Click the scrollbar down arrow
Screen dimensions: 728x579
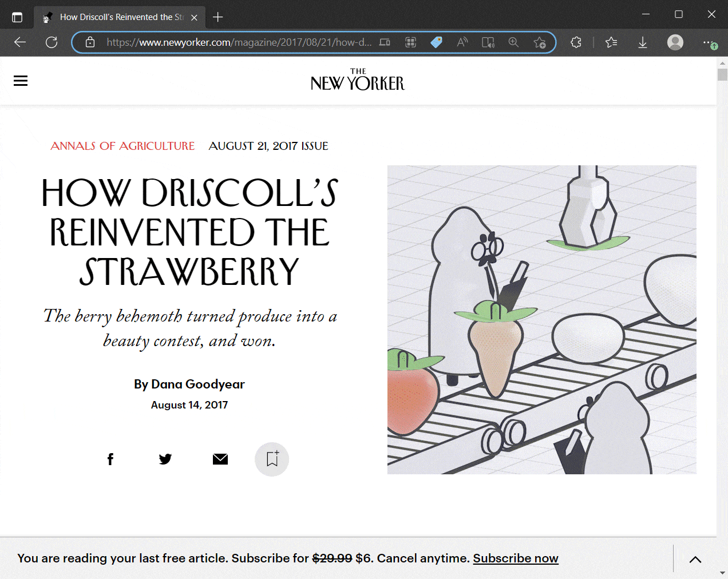pos(722,573)
